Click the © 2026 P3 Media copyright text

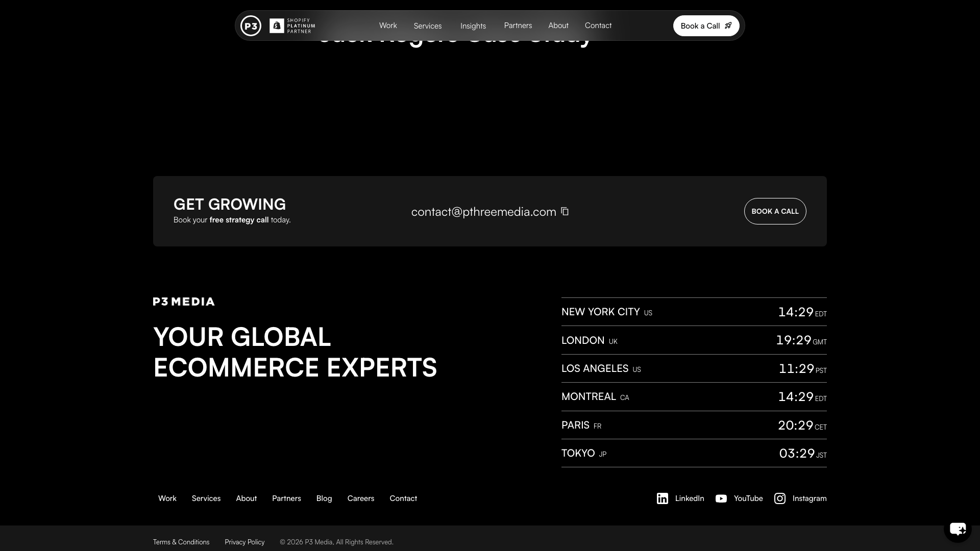336,542
